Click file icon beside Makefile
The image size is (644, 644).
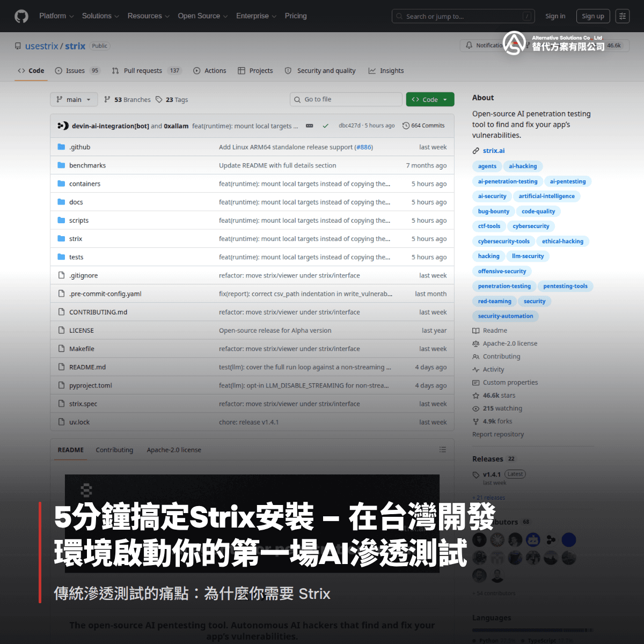(x=61, y=348)
